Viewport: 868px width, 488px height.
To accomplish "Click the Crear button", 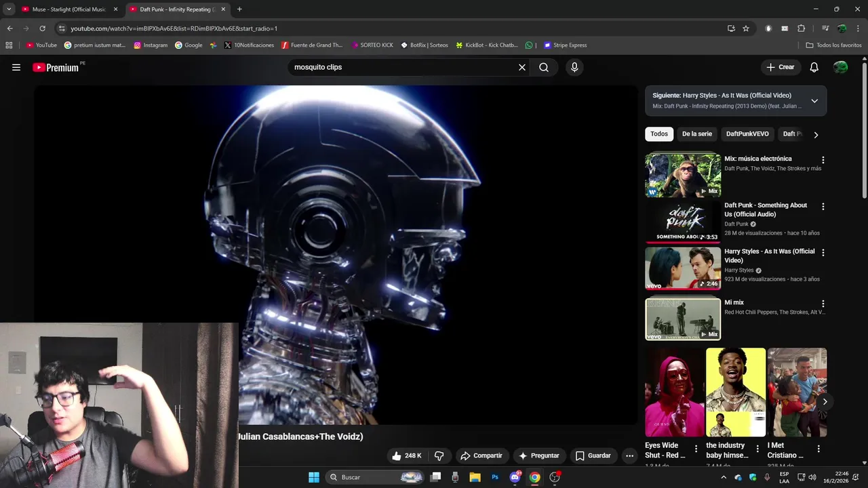I will tap(780, 67).
